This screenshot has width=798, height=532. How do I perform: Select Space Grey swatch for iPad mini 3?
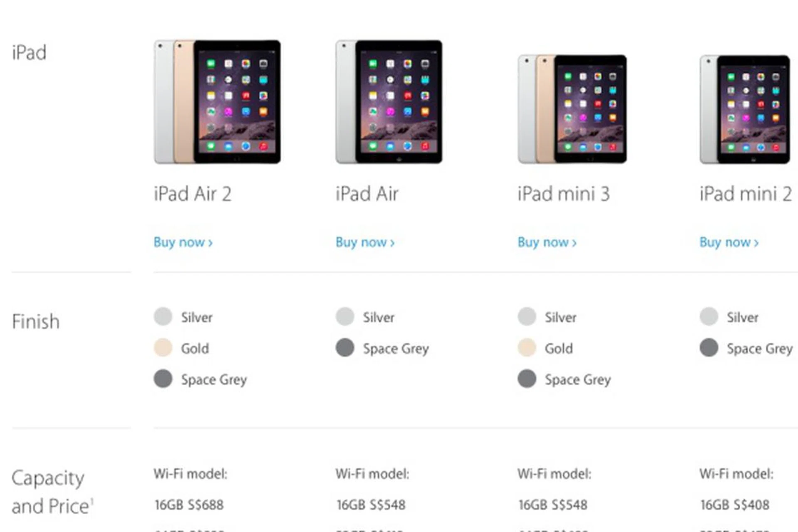point(527,379)
